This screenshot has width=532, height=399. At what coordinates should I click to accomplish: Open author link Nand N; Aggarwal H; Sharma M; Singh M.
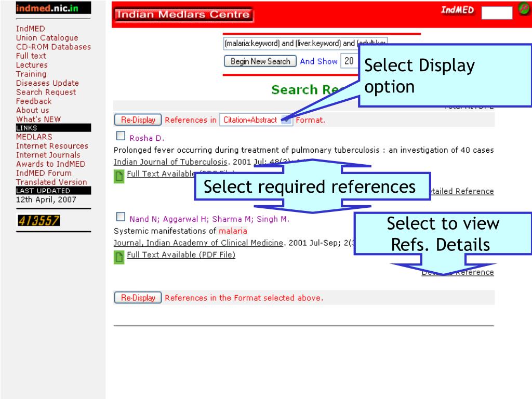click(209, 219)
